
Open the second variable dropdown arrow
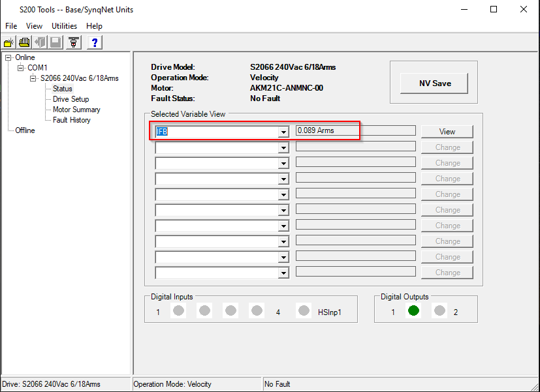pos(283,148)
